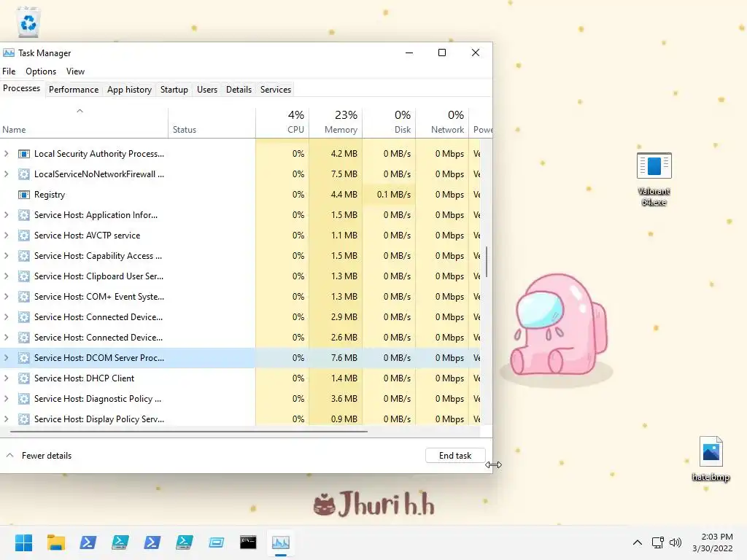
Task: Select the Valorant 64.exe desktop icon
Action: click(654, 179)
